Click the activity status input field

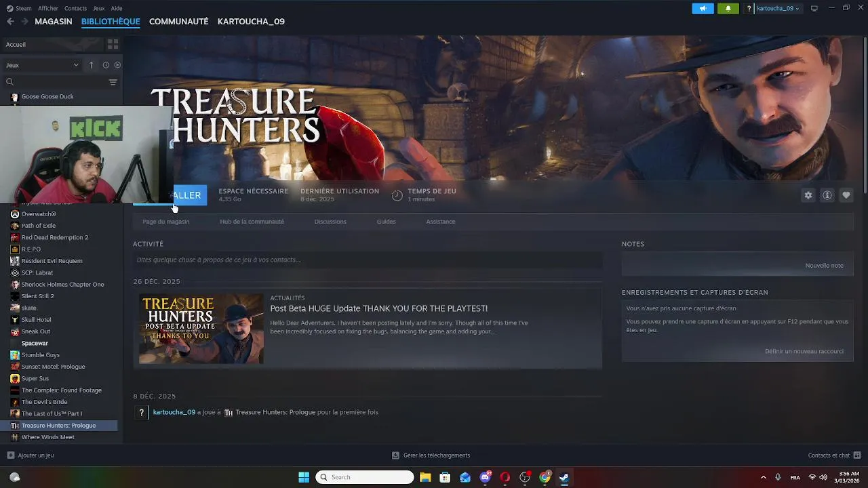tap(368, 260)
